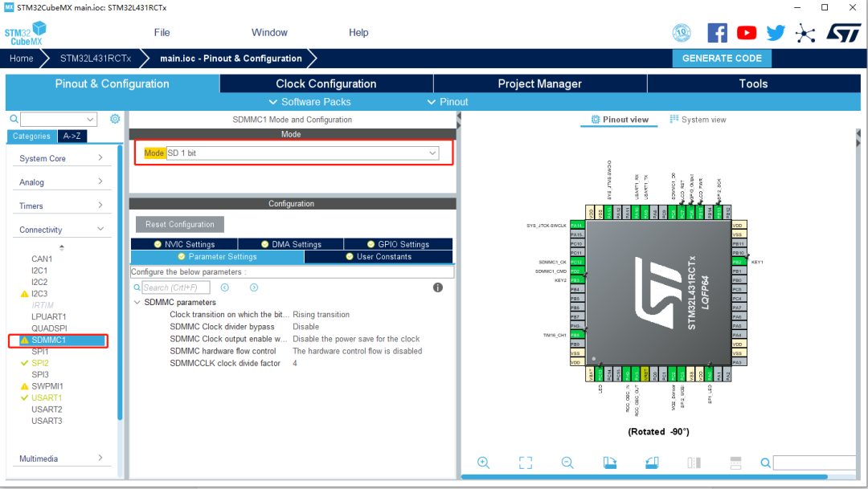
Task: Select I2C3 in connectivity list
Action: pos(39,294)
